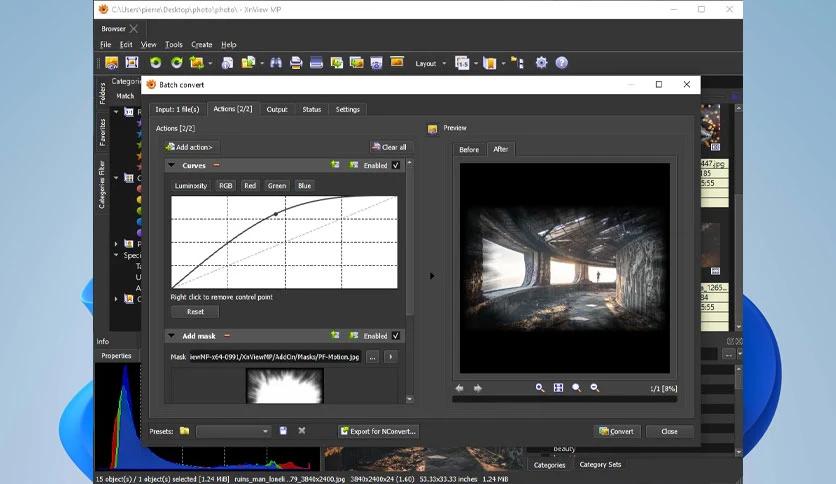The height and width of the screenshot is (484, 836).
Task: Click the scanner acquire toolbar icon
Action: (316, 63)
